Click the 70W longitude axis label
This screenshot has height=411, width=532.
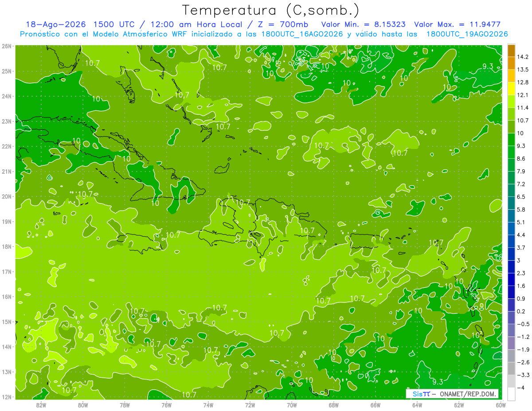pyautogui.click(x=292, y=405)
